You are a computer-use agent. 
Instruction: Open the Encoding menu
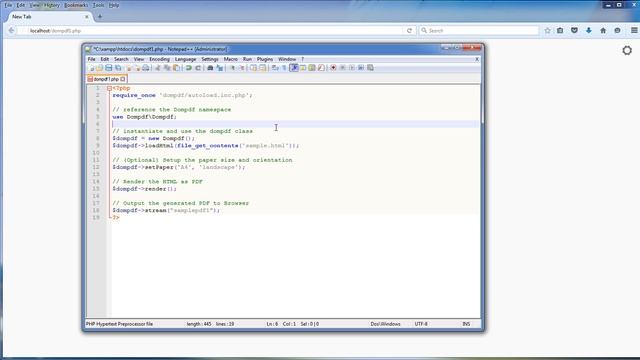159,59
